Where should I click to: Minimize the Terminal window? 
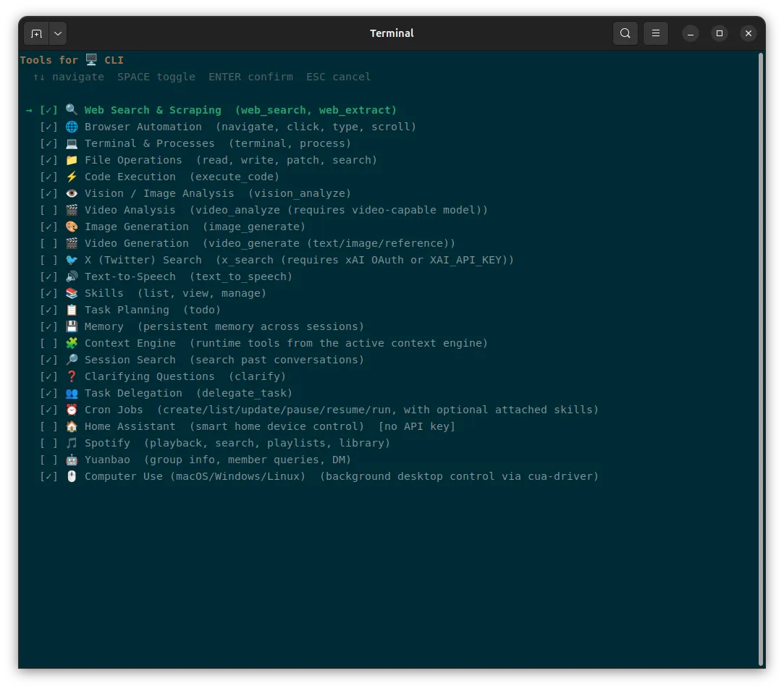pyautogui.click(x=691, y=33)
